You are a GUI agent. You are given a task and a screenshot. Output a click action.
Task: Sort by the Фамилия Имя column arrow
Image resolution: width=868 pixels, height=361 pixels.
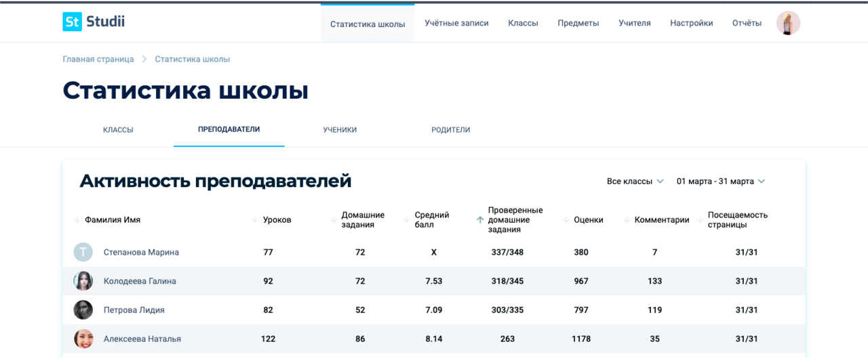(x=77, y=220)
